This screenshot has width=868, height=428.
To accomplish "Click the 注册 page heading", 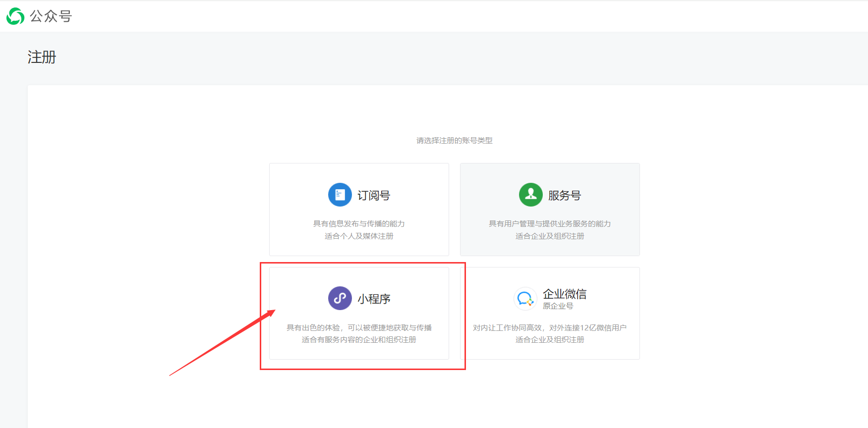I will [42, 57].
